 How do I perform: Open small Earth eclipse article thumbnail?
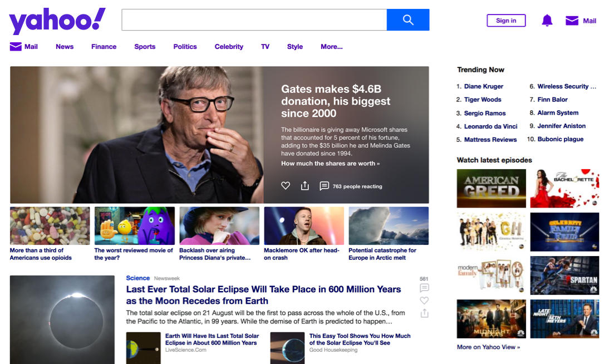pyautogui.click(x=143, y=348)
